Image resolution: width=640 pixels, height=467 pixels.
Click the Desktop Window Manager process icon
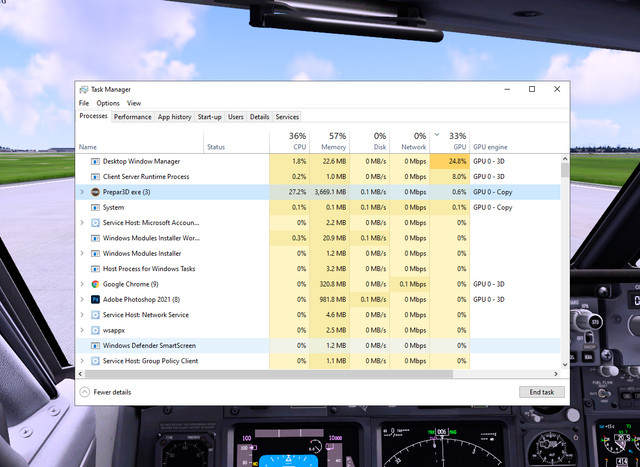(95, 161)
